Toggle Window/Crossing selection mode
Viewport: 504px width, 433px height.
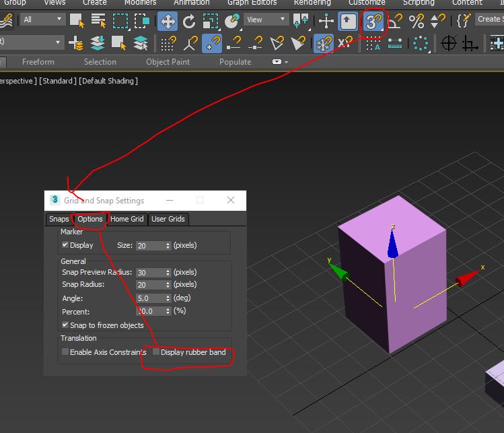(x=141, y=21)
